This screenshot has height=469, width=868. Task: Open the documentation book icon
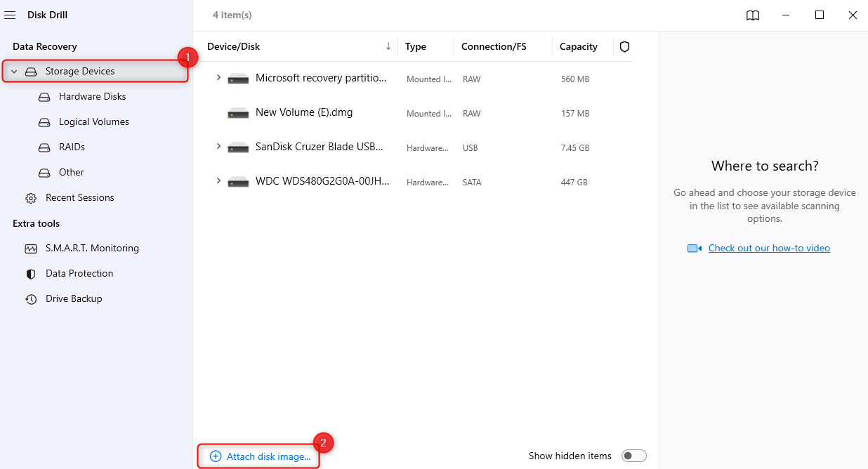(x=752, y=15)
